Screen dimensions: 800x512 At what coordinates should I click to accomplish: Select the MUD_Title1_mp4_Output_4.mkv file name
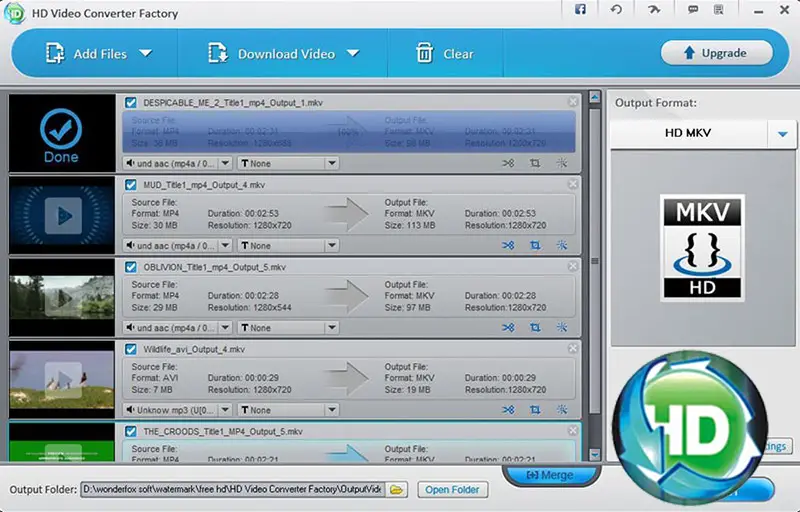pos(204,185)
